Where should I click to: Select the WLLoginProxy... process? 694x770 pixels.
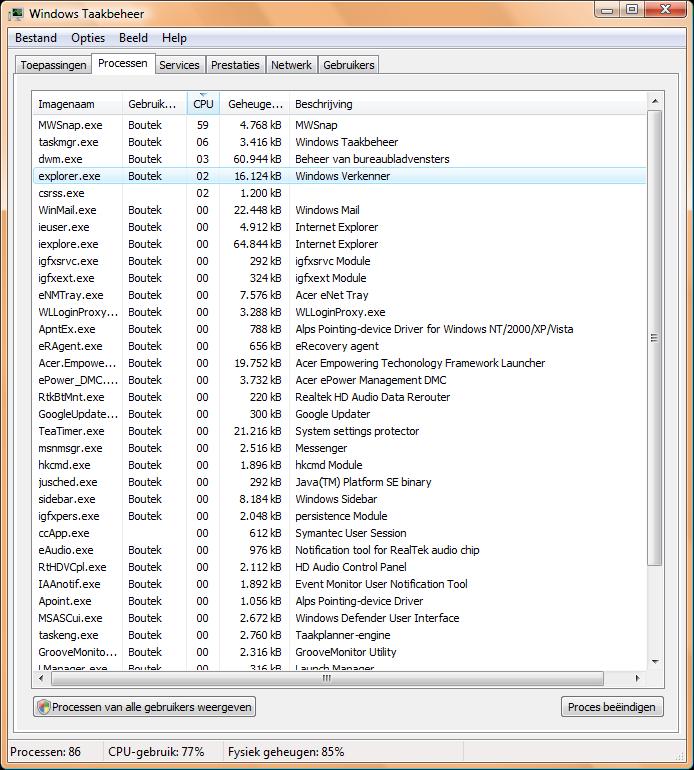(x=339, y=312)
